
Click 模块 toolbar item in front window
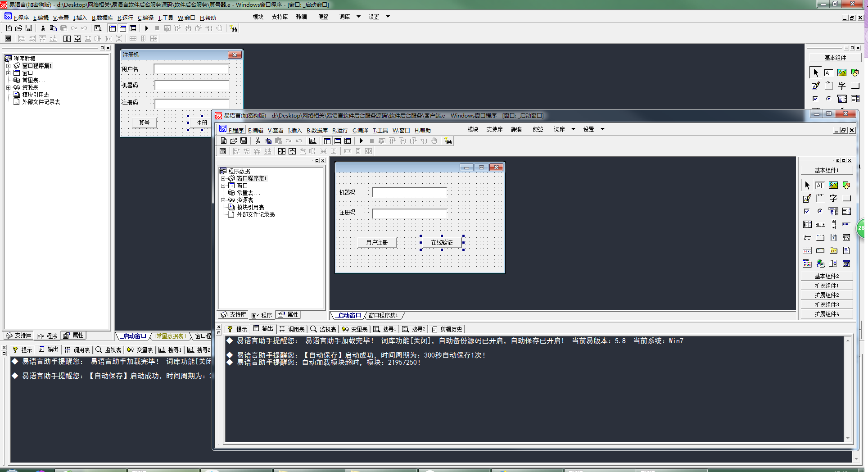tap(473, 129)
